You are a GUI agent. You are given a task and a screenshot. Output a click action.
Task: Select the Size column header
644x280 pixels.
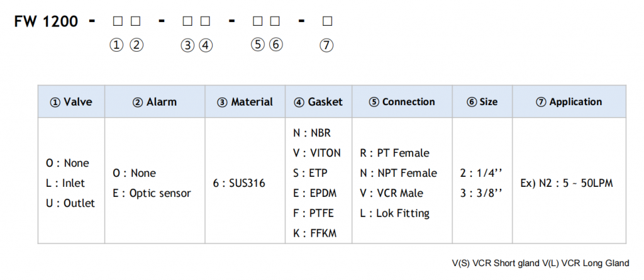tap(482, 102)
